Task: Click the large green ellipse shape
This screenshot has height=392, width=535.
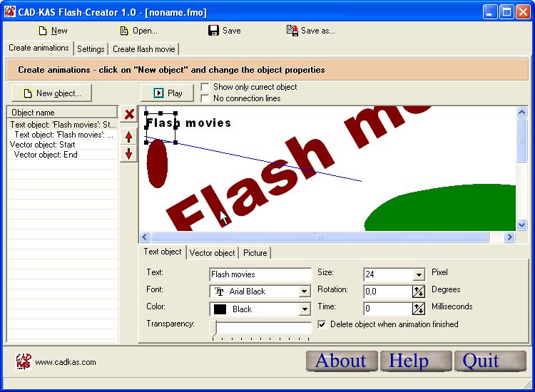Action: point(440,208)
